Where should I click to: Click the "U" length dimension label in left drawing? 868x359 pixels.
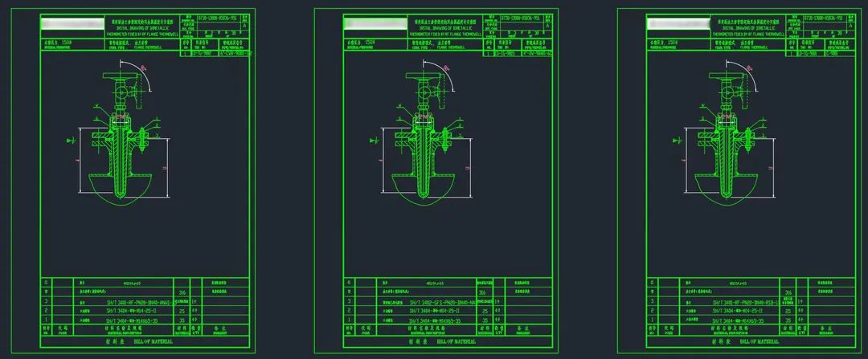[164, 167]
